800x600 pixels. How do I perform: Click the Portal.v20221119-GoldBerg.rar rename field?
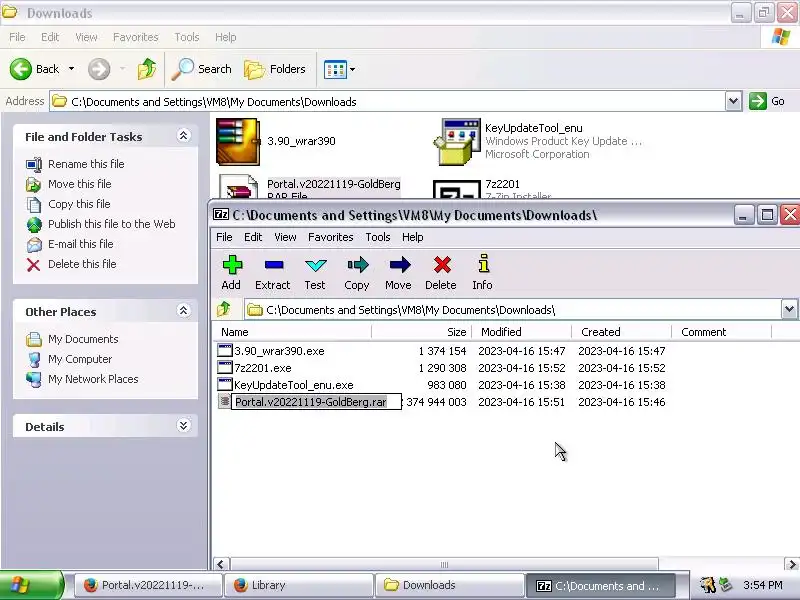click(x=316, y=402)
